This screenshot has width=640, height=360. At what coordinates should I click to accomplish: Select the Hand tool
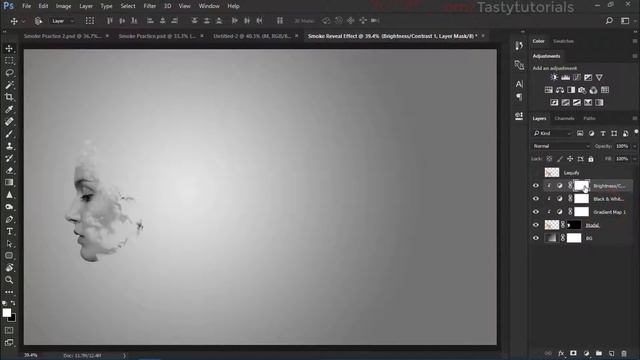[x=9, y=268]
